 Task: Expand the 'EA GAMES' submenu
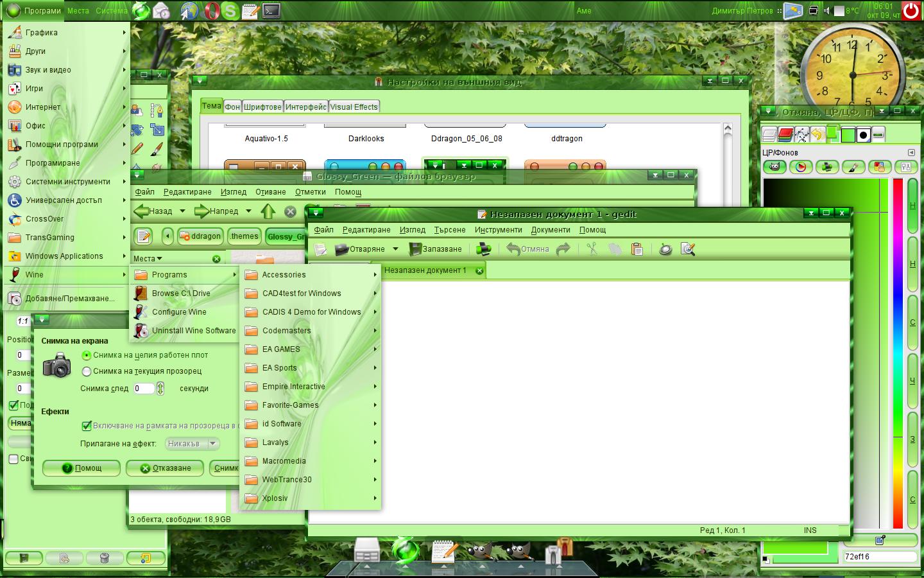(x=311, y=349)
